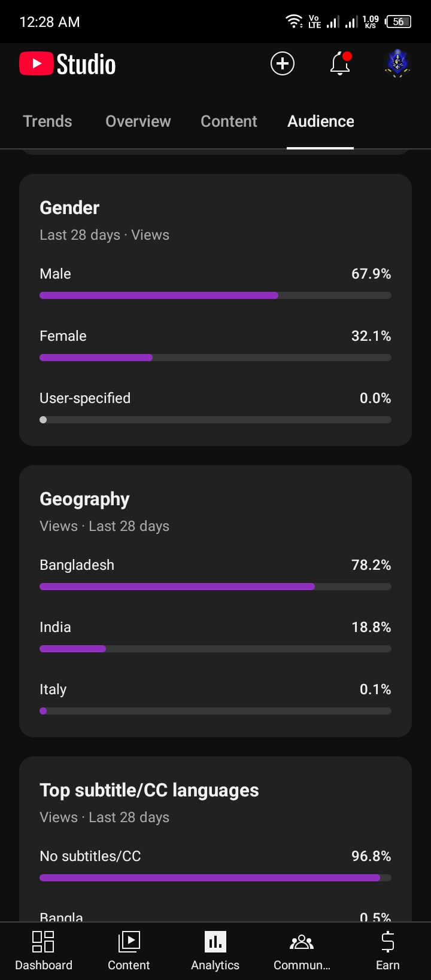Open Content from the bottom bar
Viewport: 431px width, 980px height.
(x=129, y=951)
